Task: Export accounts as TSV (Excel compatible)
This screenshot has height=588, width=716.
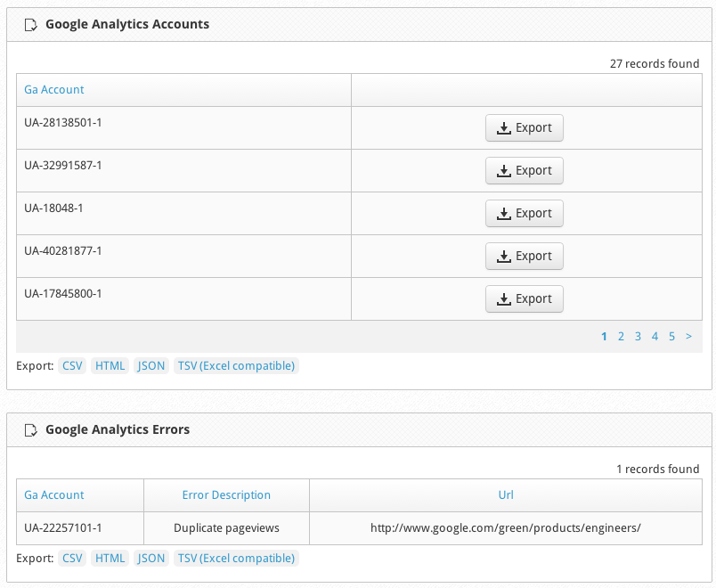Action: click(236, 366)
